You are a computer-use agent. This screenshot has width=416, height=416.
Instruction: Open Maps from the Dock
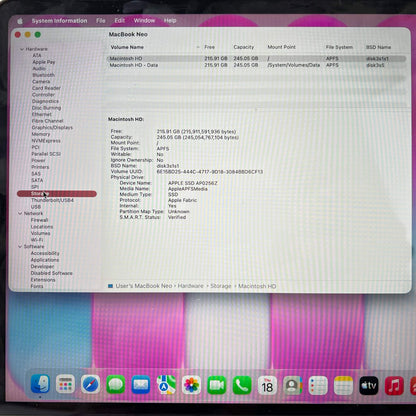(166, 384)
